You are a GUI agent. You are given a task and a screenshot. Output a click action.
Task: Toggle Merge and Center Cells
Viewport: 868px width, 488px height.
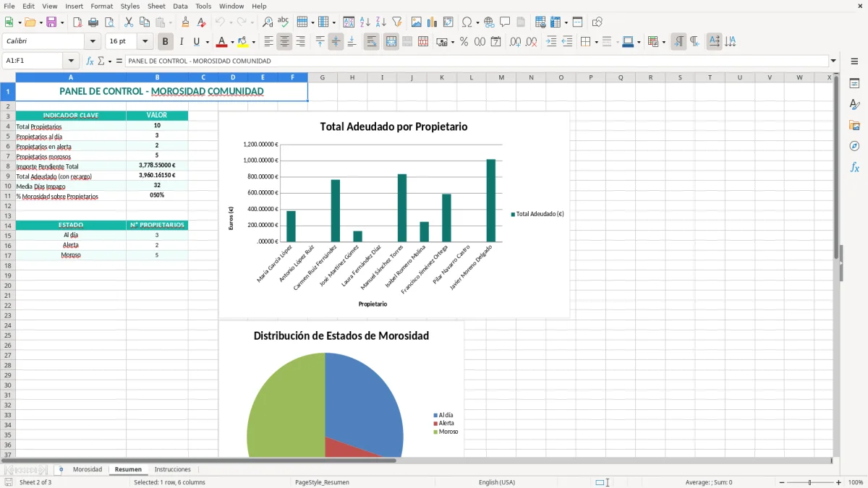pyautogui.click(x=391, y=42)
